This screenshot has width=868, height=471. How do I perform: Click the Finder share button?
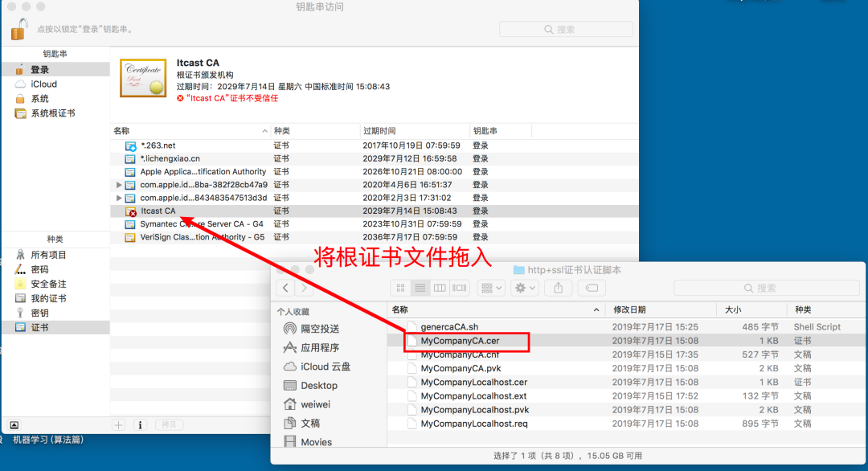coord(558,288)
